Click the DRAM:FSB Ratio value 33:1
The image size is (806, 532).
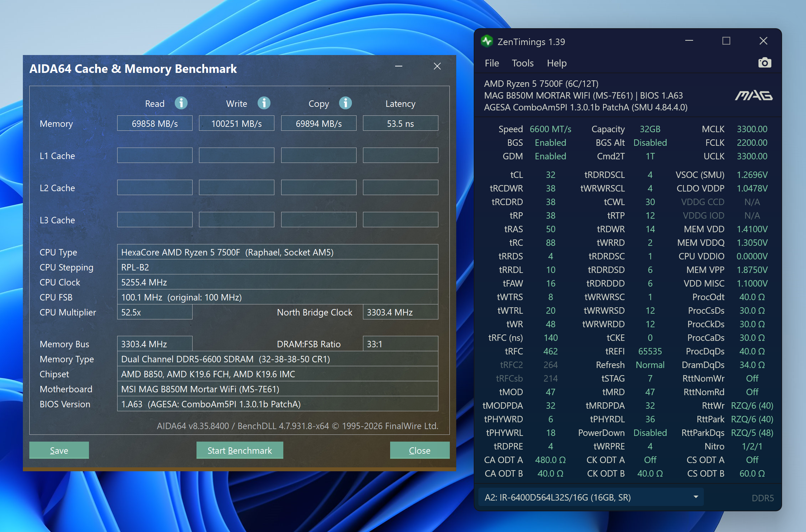pos(400,344)
